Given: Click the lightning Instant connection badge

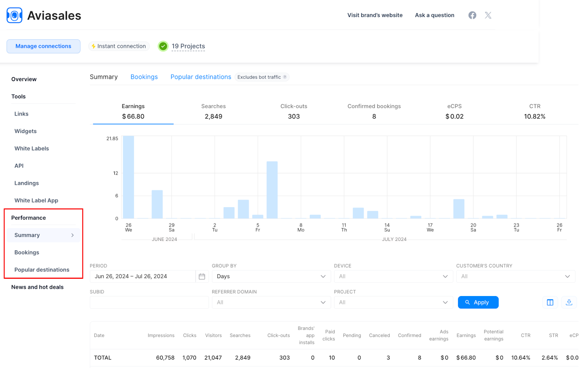Looking at the screenshot, I should [x=119, y=46].
